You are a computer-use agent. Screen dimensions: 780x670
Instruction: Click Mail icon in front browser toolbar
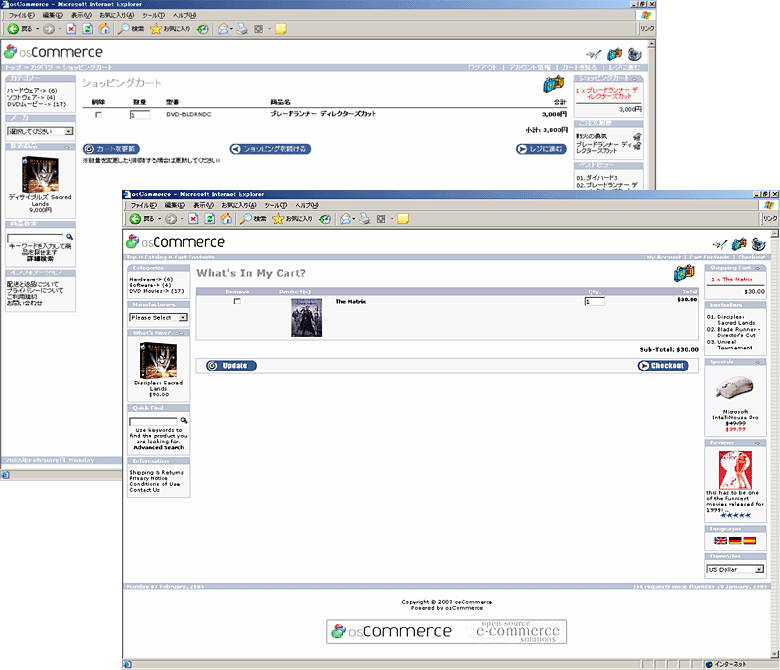click(345, 219)
